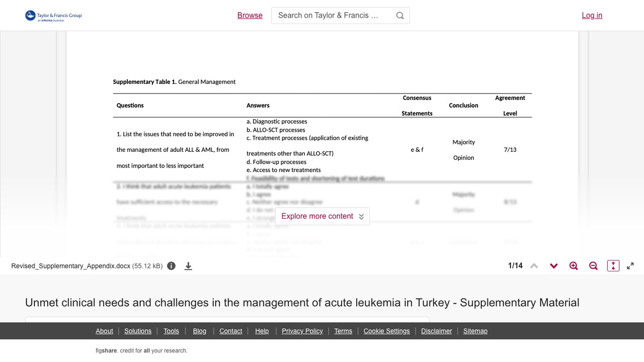644x362 pixels.
Task: Click the 'e & f' consensus cell
Action: point(417,150)
